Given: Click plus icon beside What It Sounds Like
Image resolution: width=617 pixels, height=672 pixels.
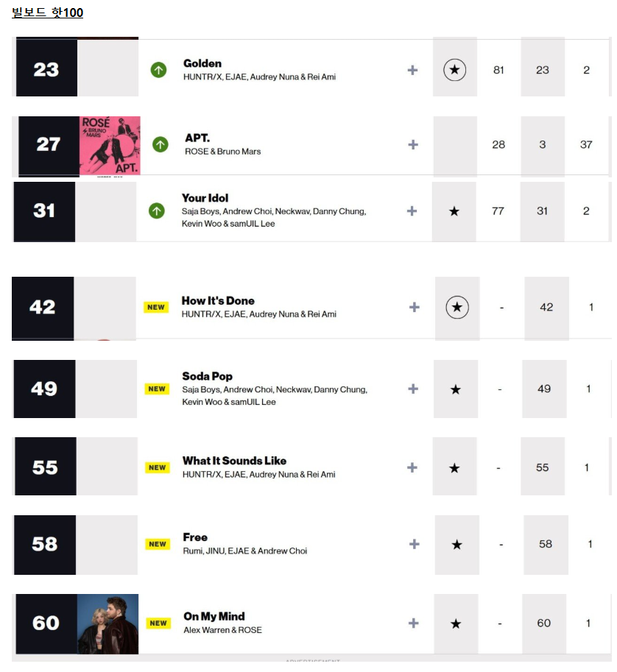Looking at the screenshot, I should (412, 467).
